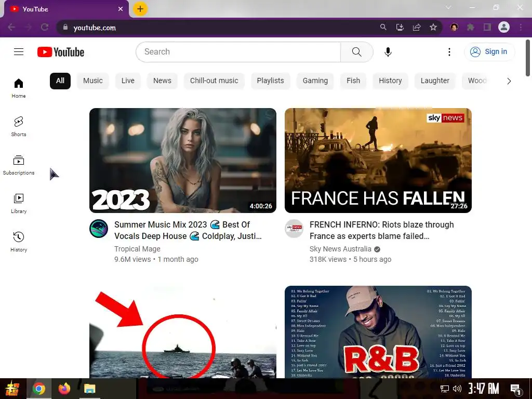Viewport: 532px width, 399px height.
Task: Select the Chill-out music chip
Action: tap(214, 81)
